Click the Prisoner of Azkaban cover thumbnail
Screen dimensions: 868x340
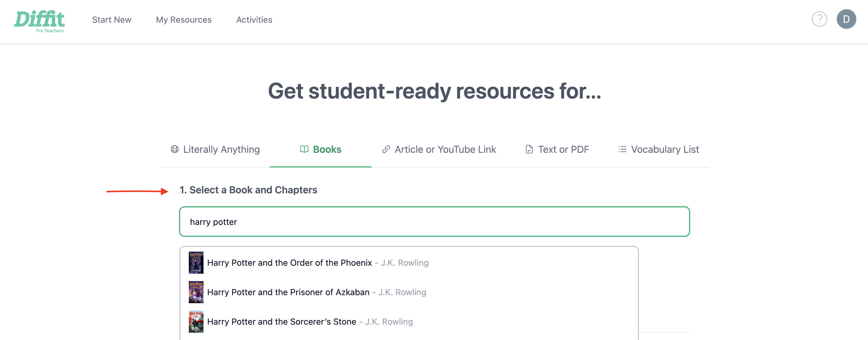coord(196,292)
